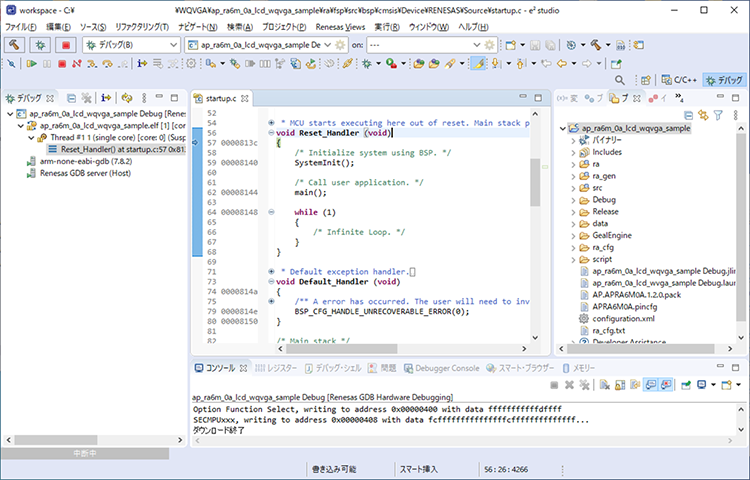Collapse the ap_ra6m_0a_lcd_wqvga_sample Debug launch node
The width and height of the screenshot is (750, 480).
(x=10, y=114)
